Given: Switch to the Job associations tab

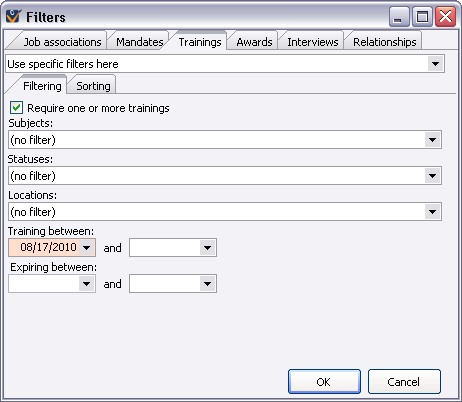Looking at the screenshot, I should (62, 42).
